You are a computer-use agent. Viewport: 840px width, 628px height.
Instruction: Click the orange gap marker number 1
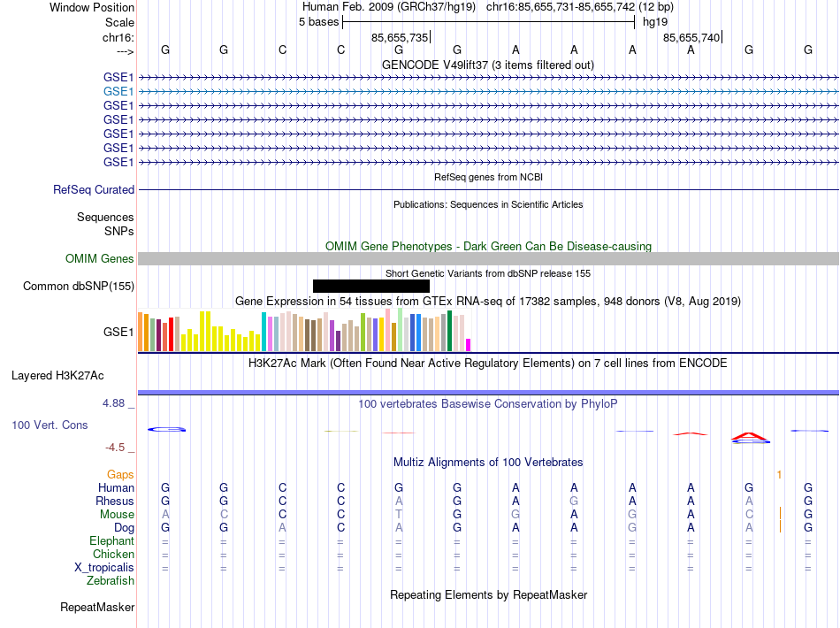tap(779, 475)
